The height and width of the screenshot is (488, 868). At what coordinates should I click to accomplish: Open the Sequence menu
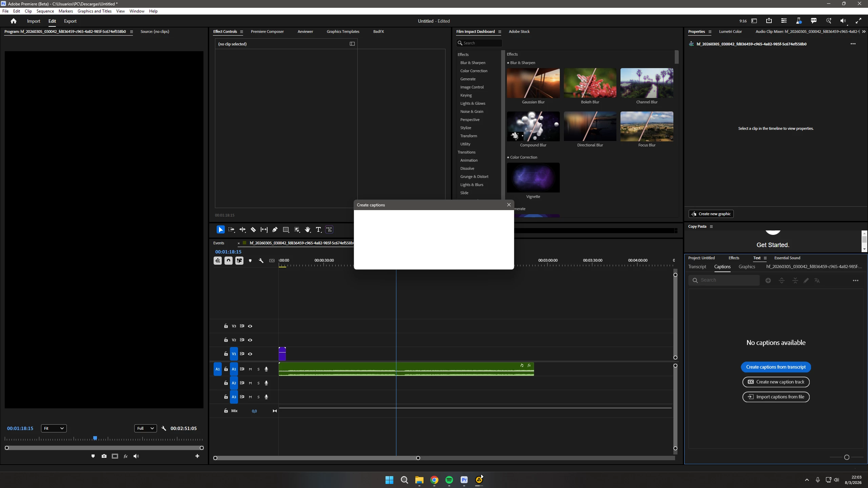[x=45, y=11]
